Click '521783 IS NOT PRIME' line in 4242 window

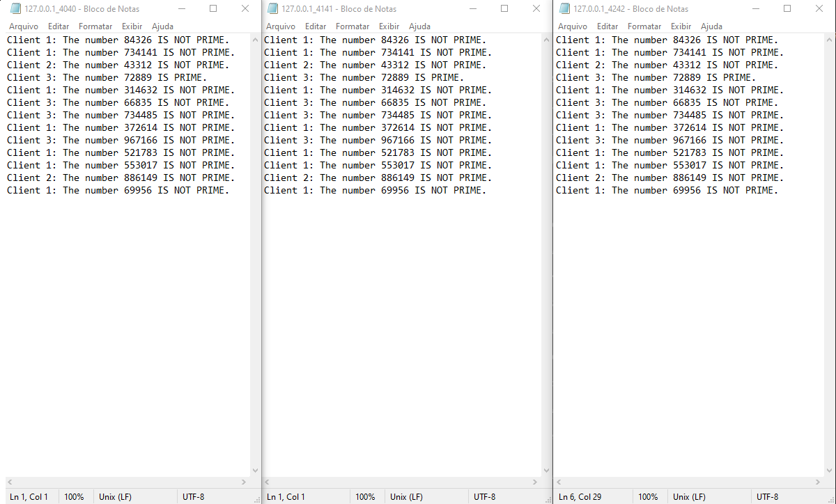point(670,152)
